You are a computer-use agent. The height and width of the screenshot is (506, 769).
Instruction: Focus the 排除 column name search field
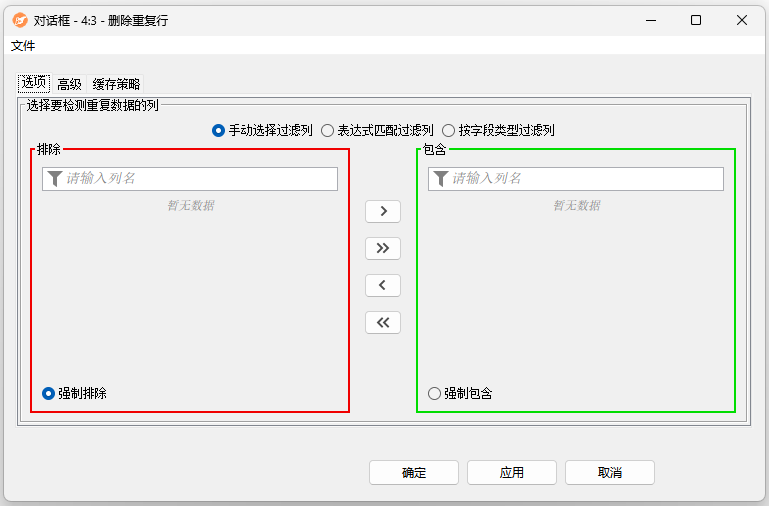198,179
